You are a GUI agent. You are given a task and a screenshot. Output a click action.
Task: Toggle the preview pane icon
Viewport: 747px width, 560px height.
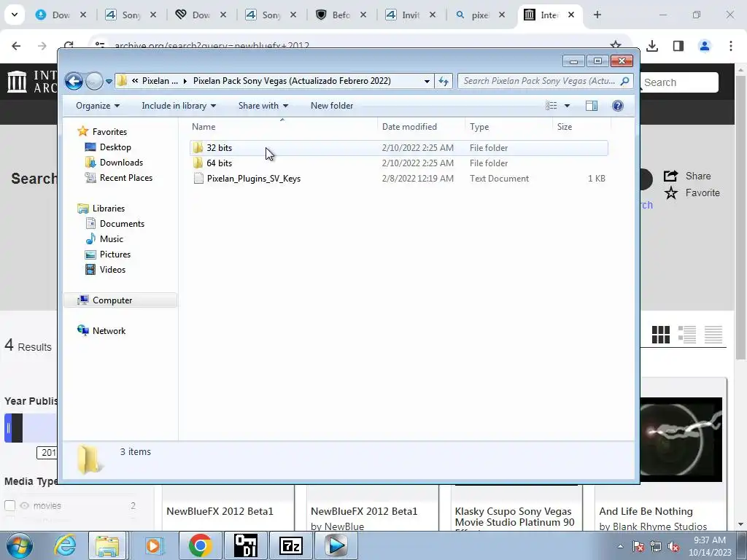point(591,106)
